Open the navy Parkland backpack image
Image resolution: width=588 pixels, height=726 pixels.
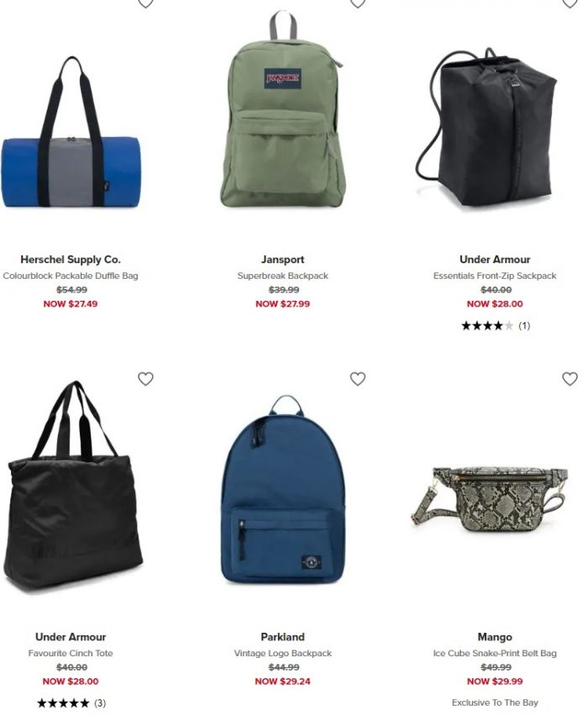tap(283, 489)
